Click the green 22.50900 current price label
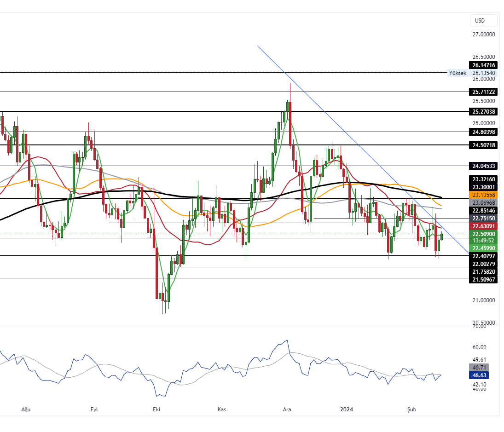The width and height of the screenshot is (504, 432). coord(483,234)
